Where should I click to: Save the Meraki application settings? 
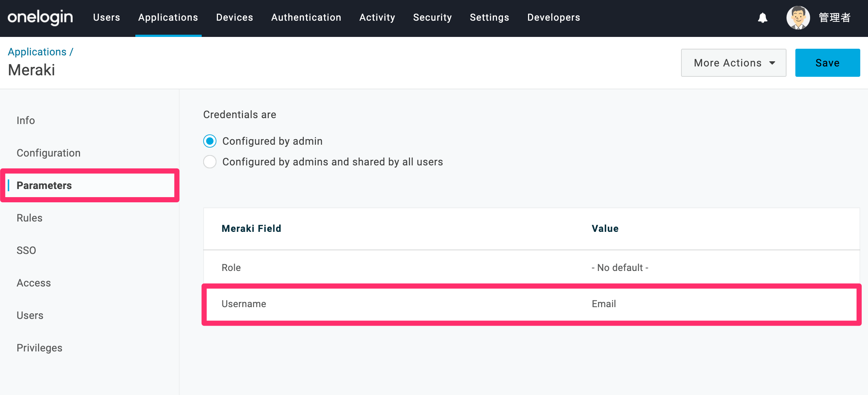[x=827, y=63]
